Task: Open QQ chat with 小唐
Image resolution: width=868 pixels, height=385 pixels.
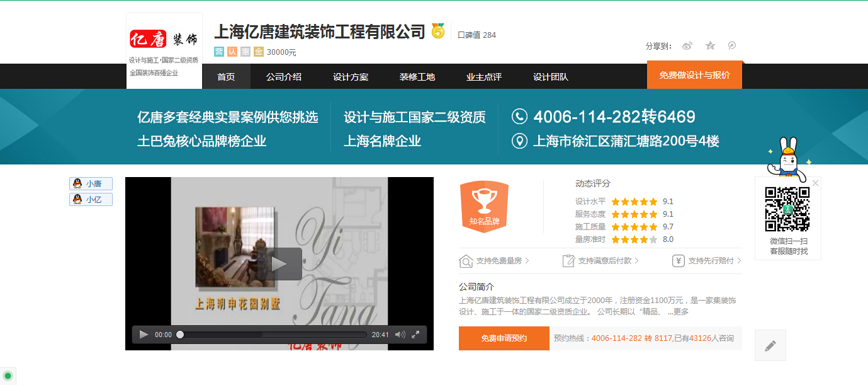Action: (x=91, y=184)
